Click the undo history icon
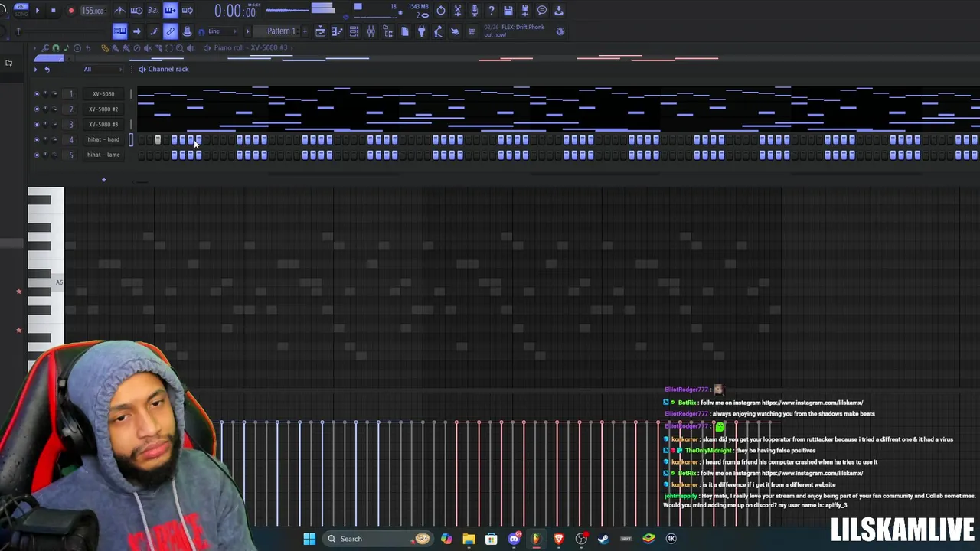The width and height of the screenshot is (980, 551). click(441, 11)
